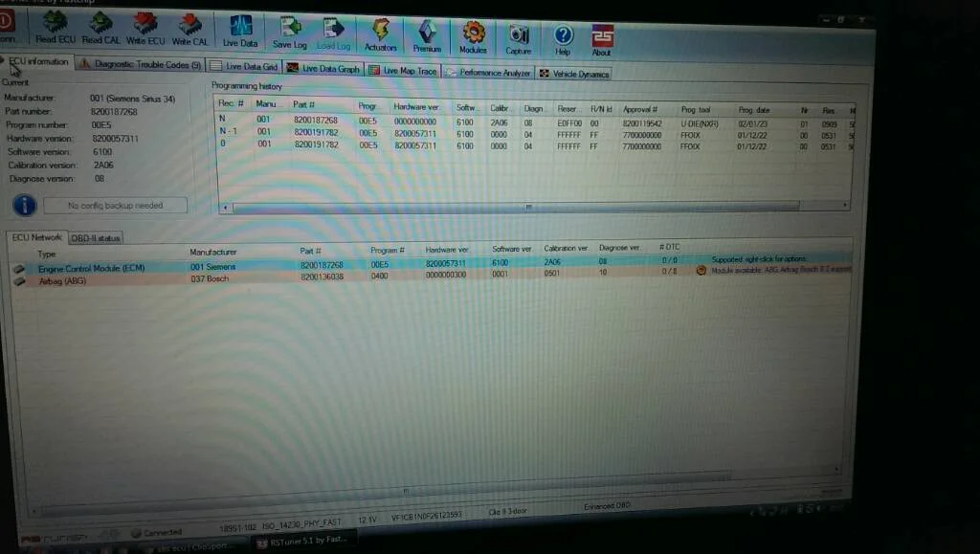Select programming history record 0
Viewport: 980px width, 554px height.
[x=536, y=144]
